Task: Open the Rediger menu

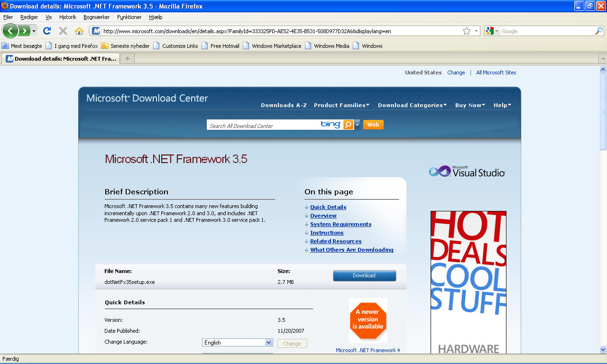Action: pyautogui.click(x=29, y=17)
